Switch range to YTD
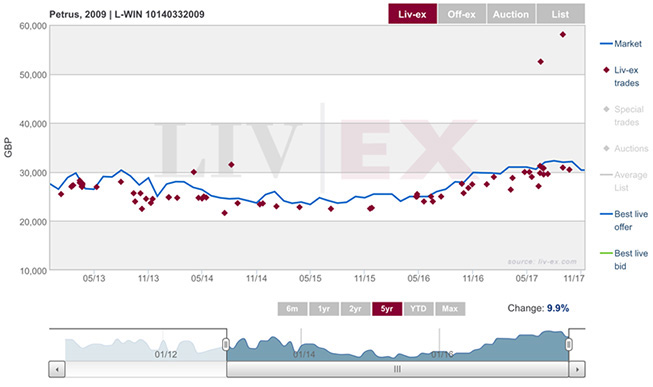The image size is (653, 387). (419, 309)
